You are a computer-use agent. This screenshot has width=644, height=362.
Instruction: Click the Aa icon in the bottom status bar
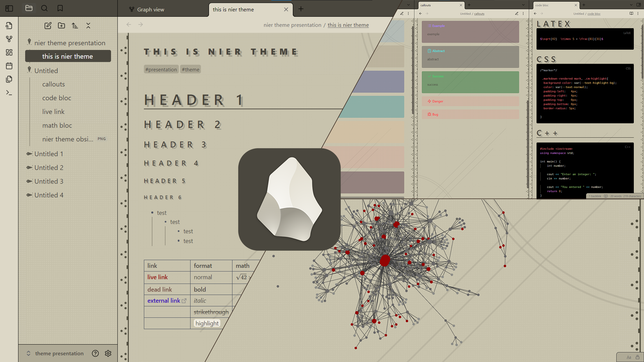click(x=629, y=357)
